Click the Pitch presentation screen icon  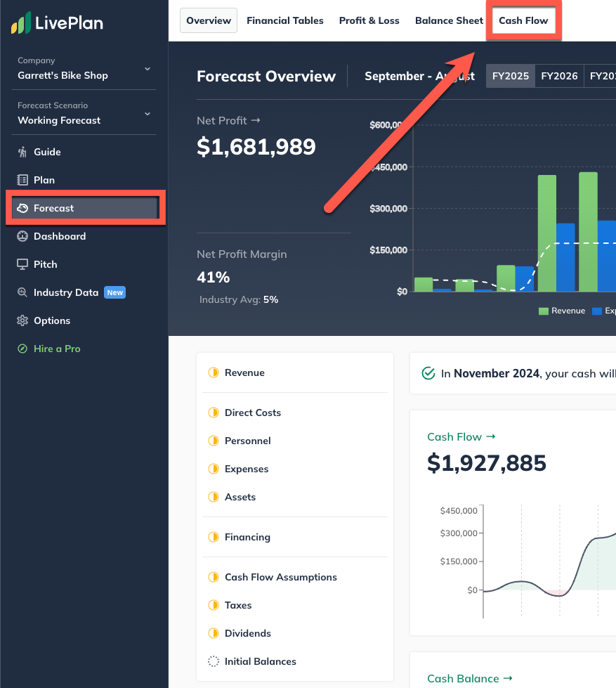(22, 264)
